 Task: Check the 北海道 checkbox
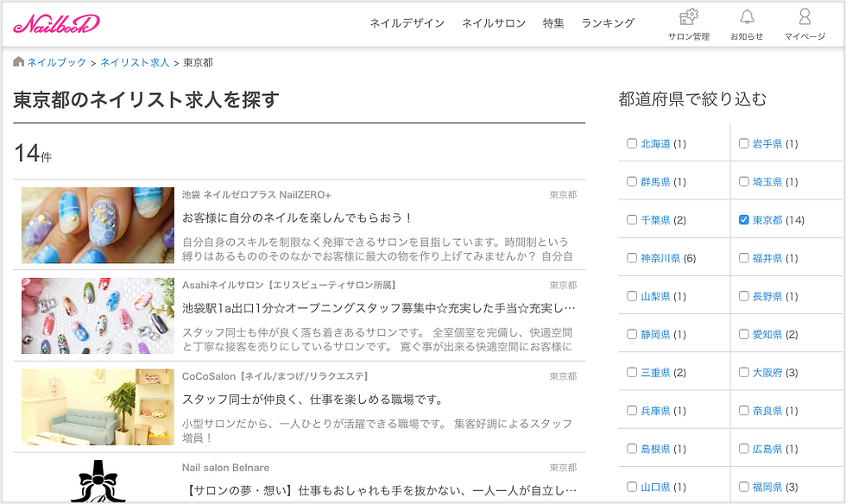tap(632, 143)
